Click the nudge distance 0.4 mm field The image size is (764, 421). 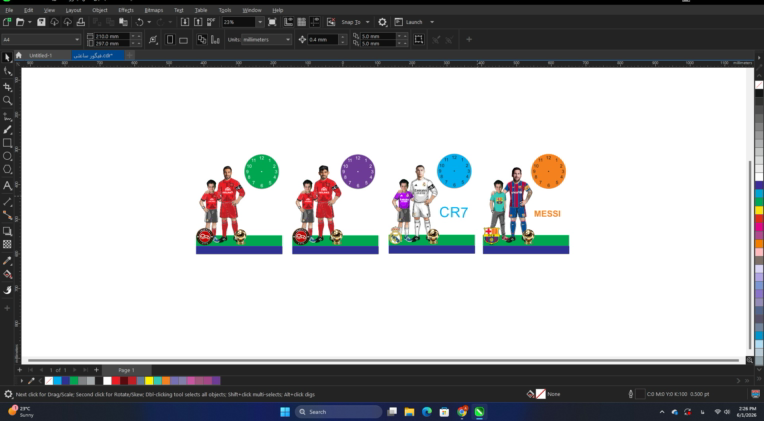click(323, 39)
